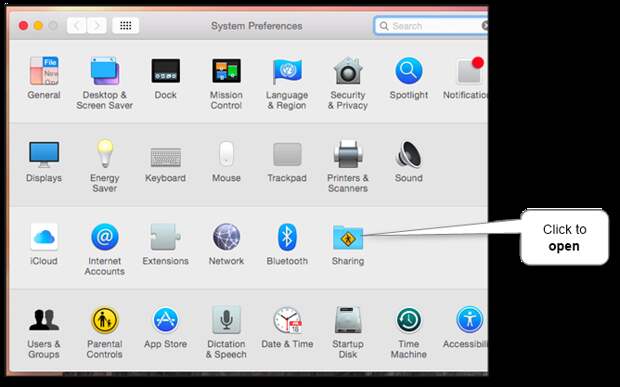Click the back navigation arrow
Image resolution: width=620 pixels, height=387 pixels.
point(76,26)
